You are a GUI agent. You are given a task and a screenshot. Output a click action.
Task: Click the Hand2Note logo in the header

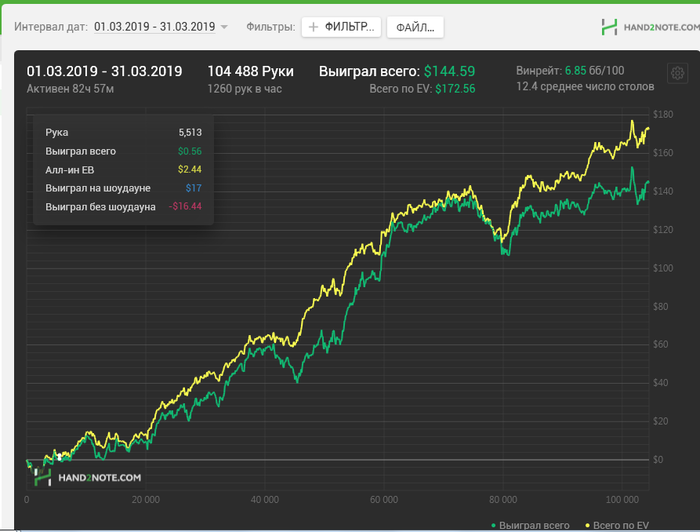pyautogui.click(x=650, y=27)
